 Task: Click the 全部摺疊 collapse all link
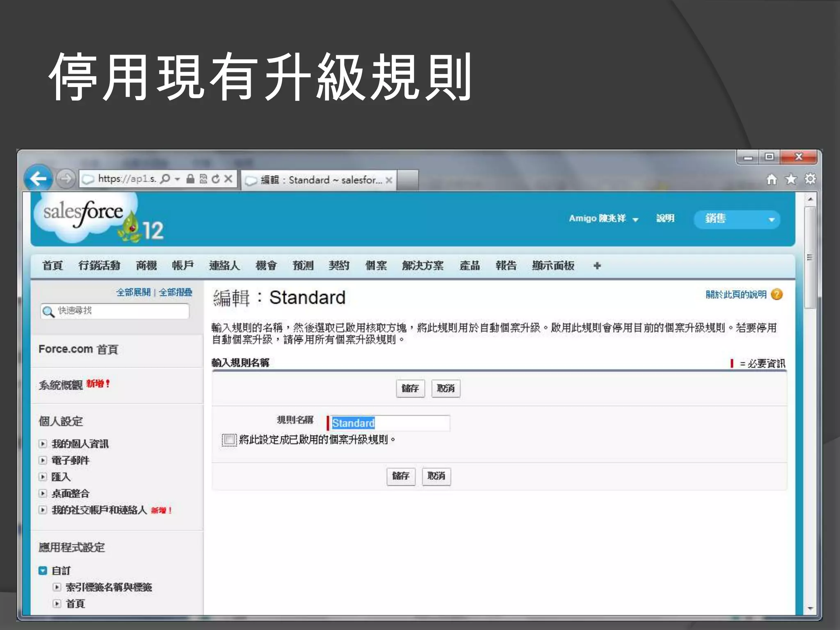176,292
